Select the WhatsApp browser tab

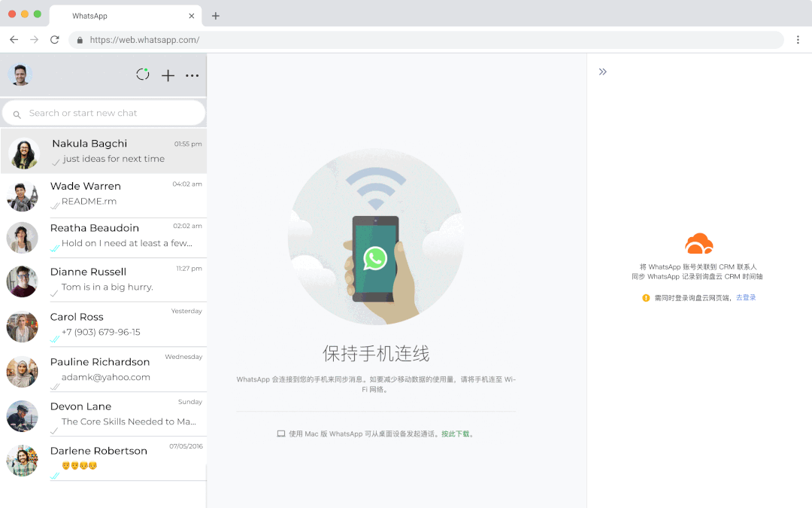click(126, 16)
